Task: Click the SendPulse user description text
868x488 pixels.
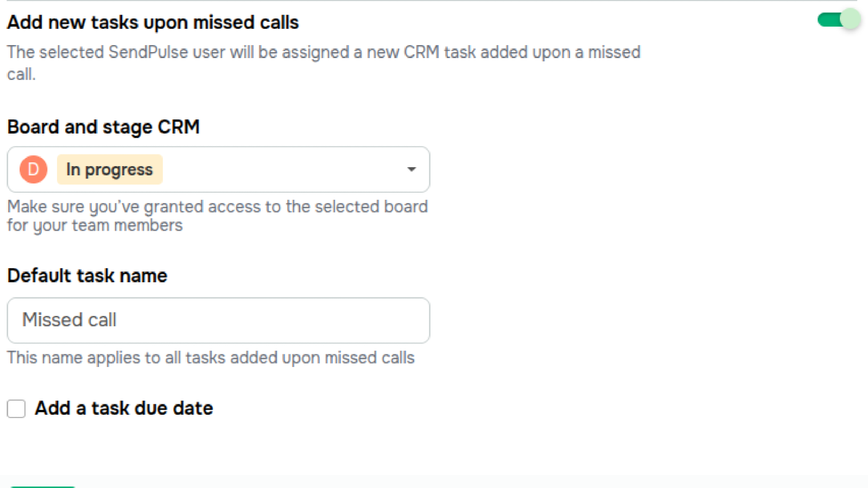Action: (x=324, y=53)
